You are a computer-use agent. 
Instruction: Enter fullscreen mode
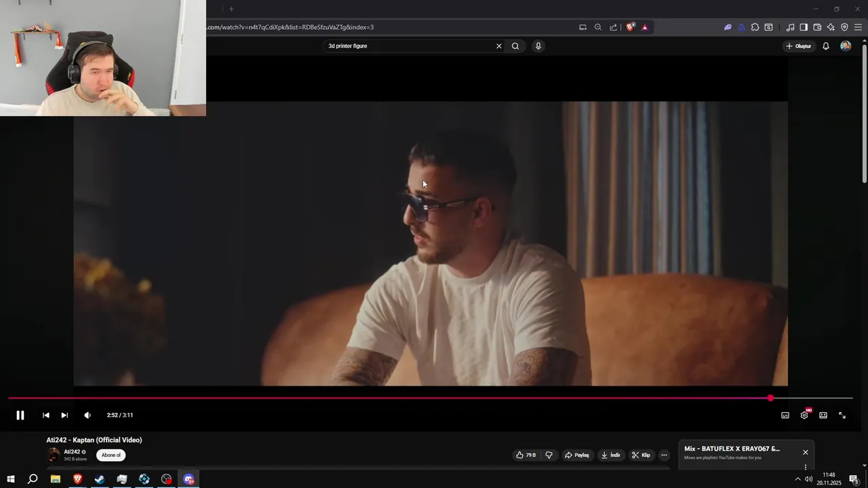[842, 415]
